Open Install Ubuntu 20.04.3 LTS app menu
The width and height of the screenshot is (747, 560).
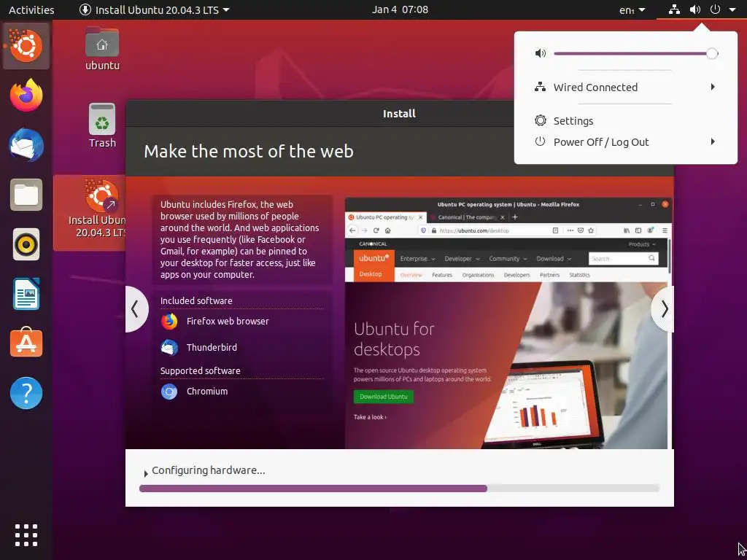pyautogui.click(x=155, y=9)
